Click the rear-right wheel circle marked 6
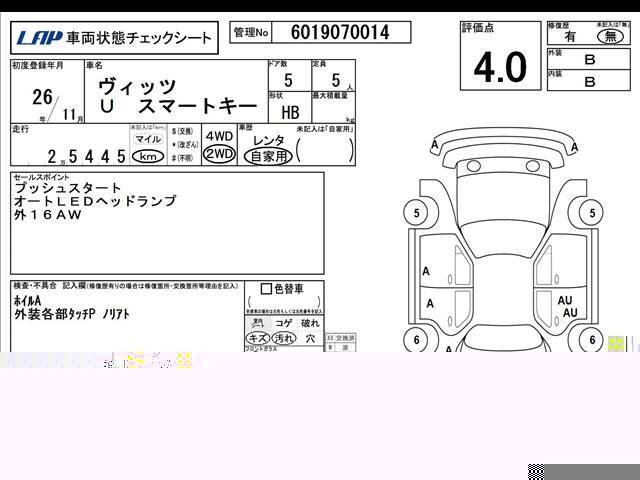Screen dimensions: 640x480 pyautogui.click(x=593, y=341)
